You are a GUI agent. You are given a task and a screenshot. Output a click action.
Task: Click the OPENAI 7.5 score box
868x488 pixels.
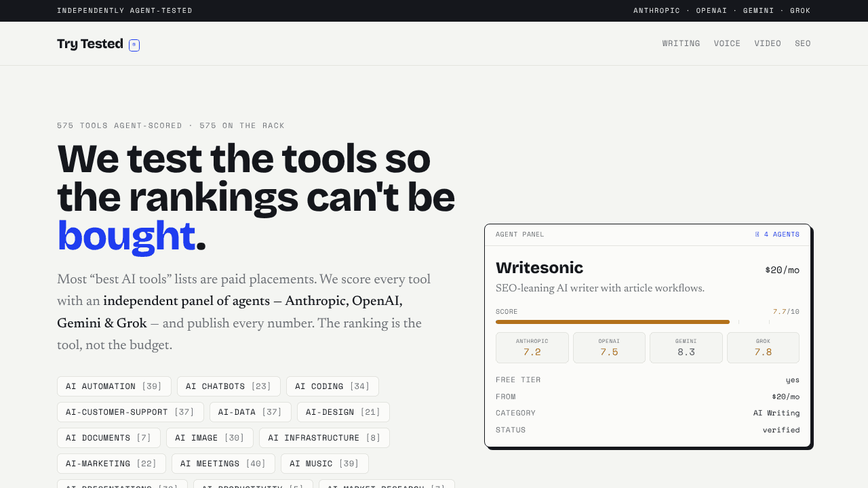[x=609, y=348]
